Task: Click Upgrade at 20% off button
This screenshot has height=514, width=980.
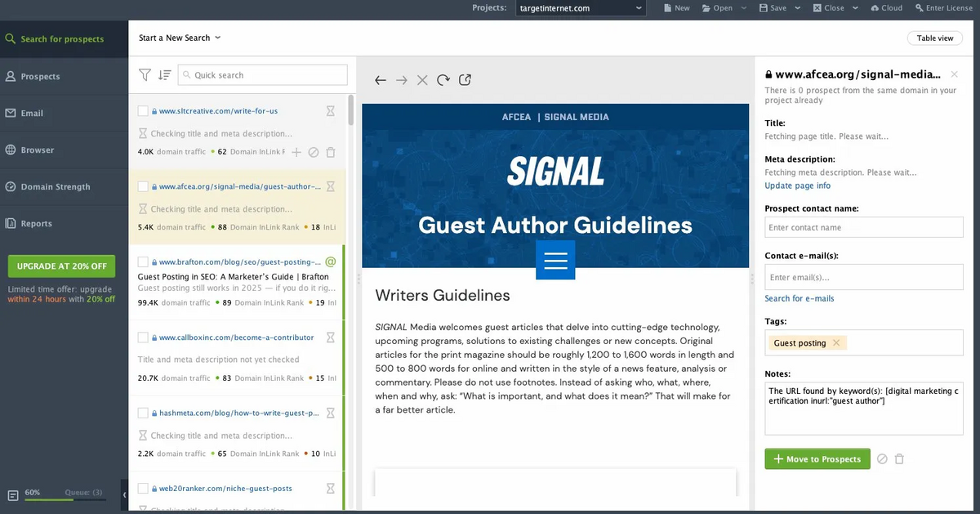Action: (61, 266)
